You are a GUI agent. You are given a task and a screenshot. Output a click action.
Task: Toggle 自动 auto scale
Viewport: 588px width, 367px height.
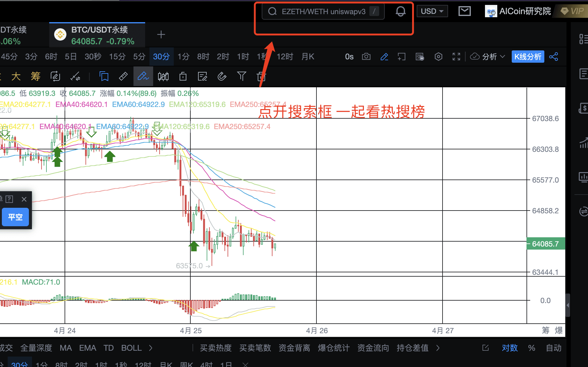[x=554, y=348]
